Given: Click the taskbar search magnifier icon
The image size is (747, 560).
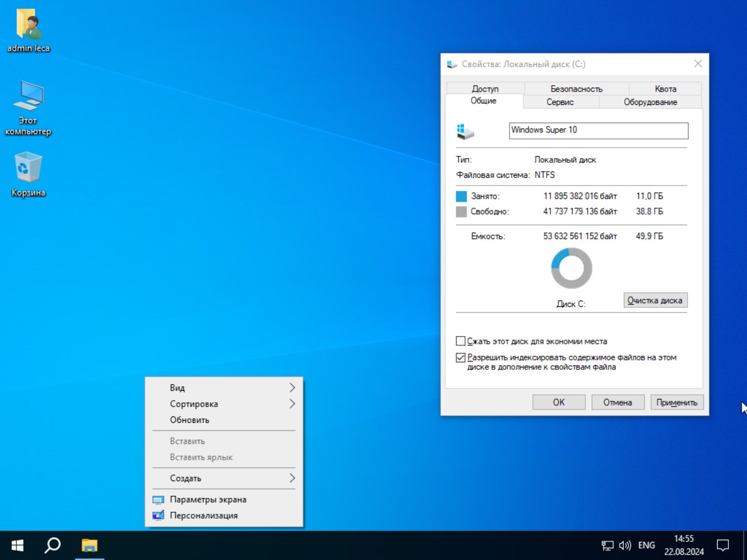Looking at the screenshot, I should (53, 545).
